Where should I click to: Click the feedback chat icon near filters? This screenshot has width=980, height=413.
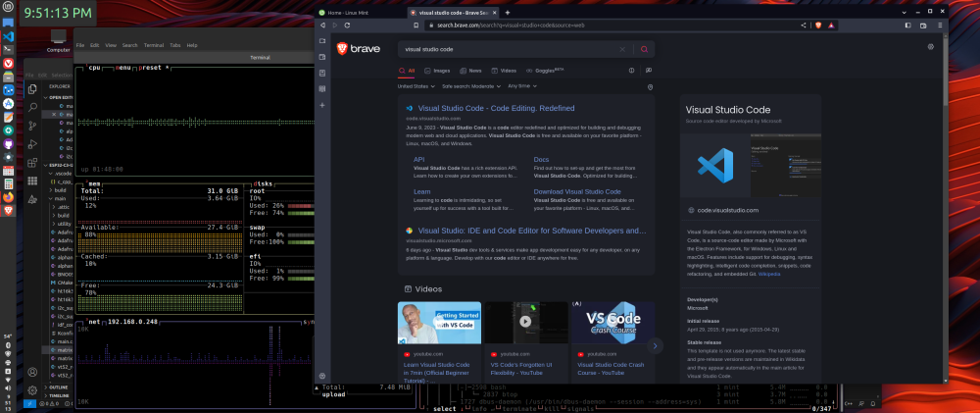[x=649, y=71]
